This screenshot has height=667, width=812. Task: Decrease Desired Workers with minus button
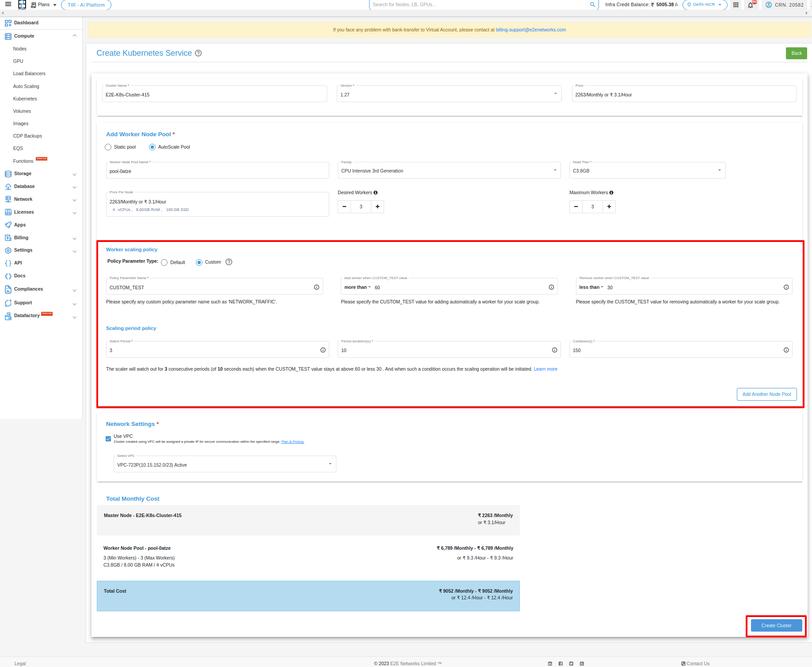point(344,207)
